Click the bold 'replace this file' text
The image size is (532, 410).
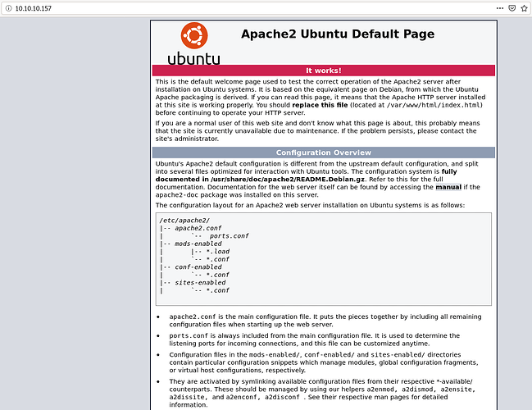(320, 105)
